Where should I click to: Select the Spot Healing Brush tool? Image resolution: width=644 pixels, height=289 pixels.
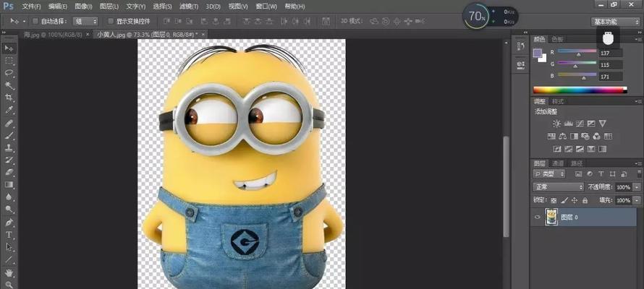pyautogui.click(x=9, y=123)
